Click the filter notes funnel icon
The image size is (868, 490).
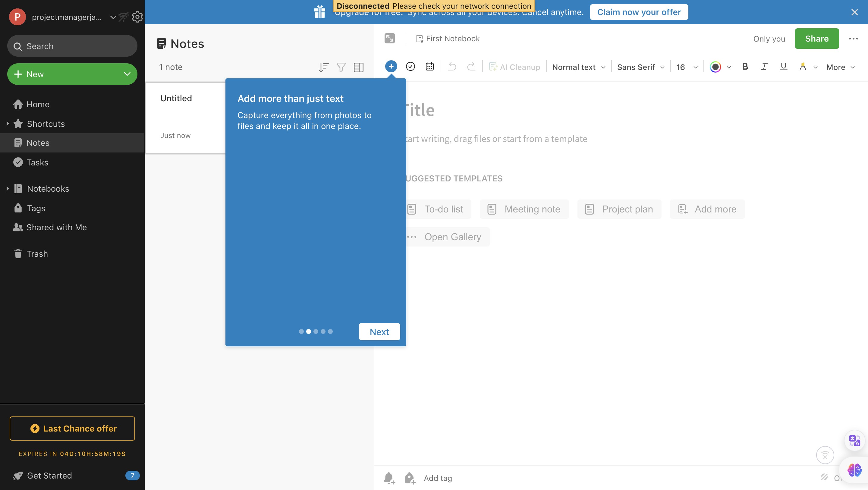pos(341,67)
